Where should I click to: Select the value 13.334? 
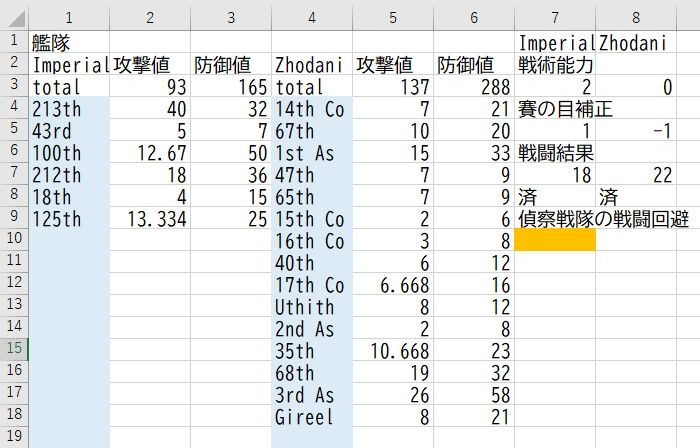click(x=150, y=218)
